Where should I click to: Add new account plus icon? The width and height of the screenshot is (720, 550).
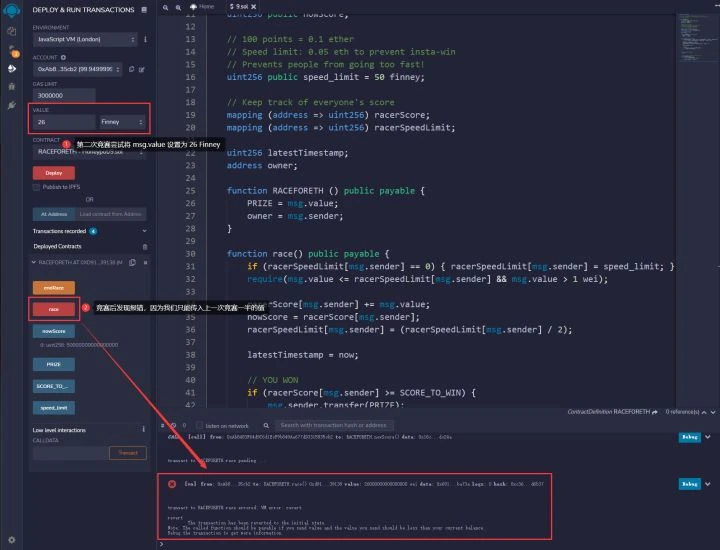pos(63,57)
